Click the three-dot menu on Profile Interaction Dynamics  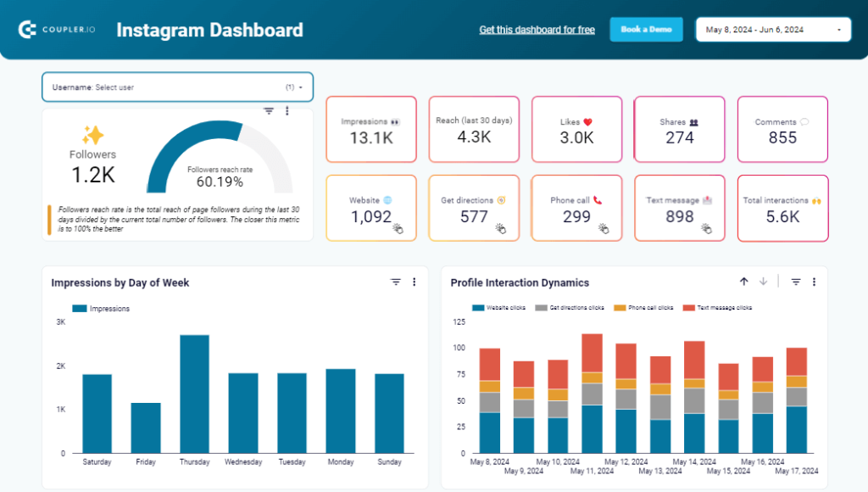814,282
